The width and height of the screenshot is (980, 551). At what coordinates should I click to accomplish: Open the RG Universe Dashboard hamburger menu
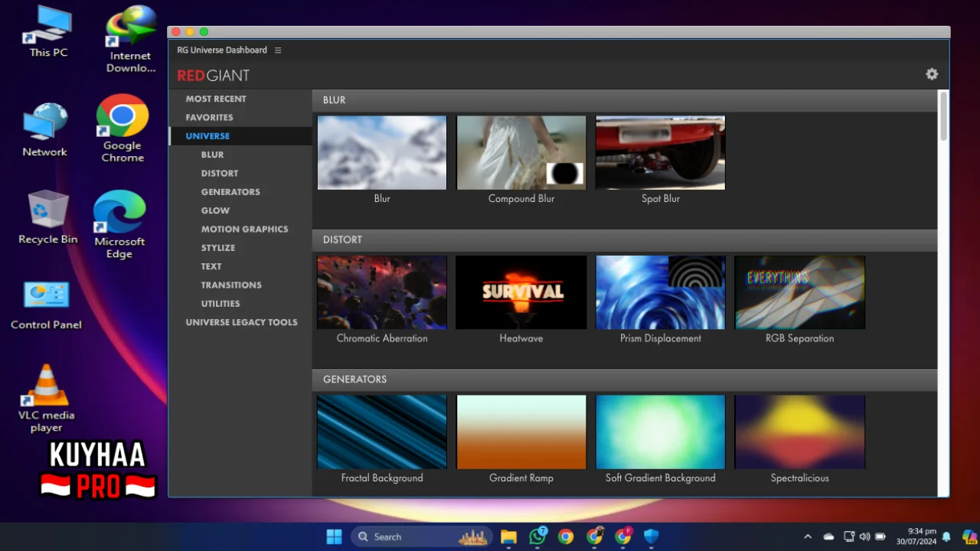(x=278, y=51)
